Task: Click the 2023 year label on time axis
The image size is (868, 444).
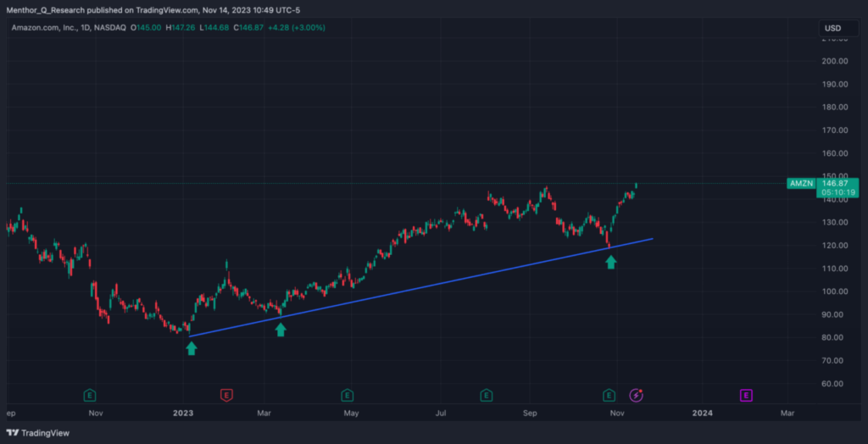Action: (x=183, y=413)
